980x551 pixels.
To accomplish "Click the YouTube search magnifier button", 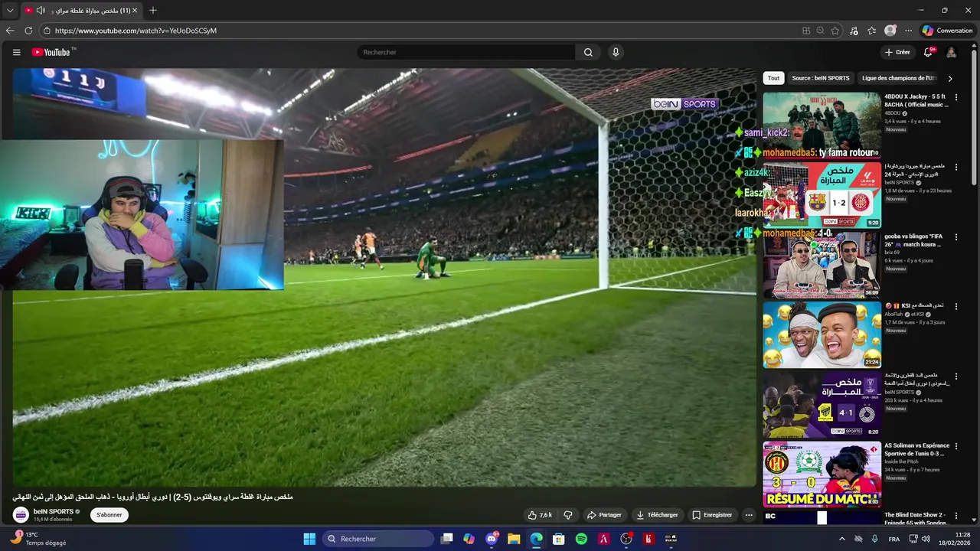I will click(588, 52).
